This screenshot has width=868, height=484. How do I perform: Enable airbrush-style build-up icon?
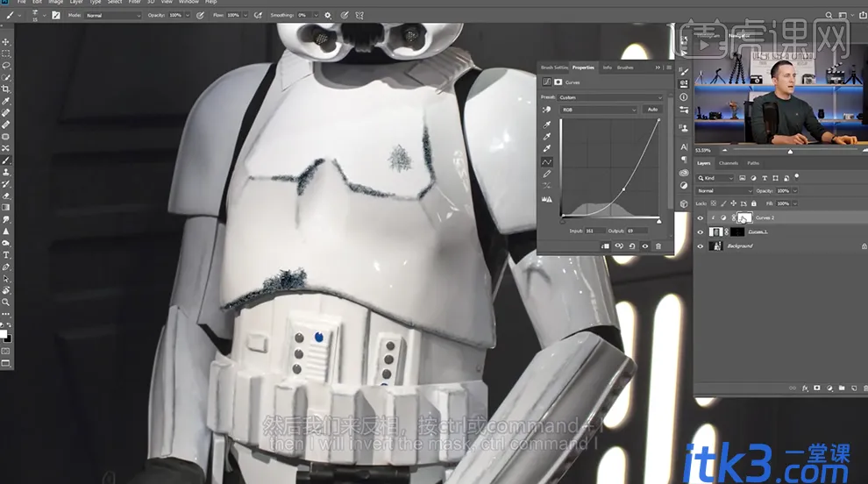point(258,16)
